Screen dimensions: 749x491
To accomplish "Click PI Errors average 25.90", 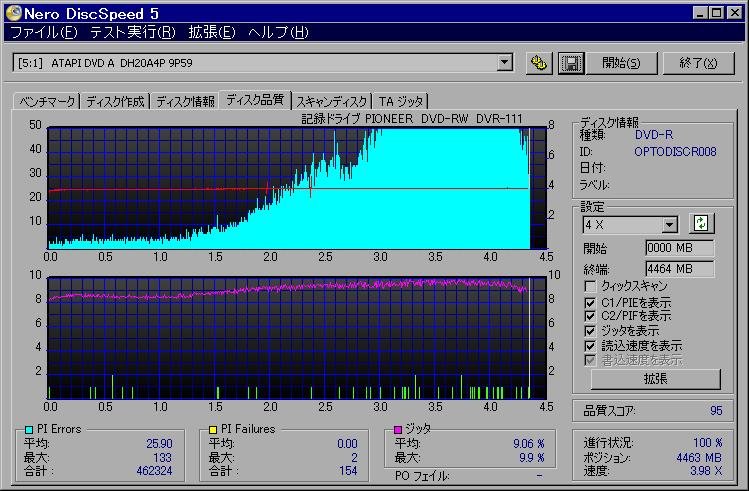I will tap(159, 444).
